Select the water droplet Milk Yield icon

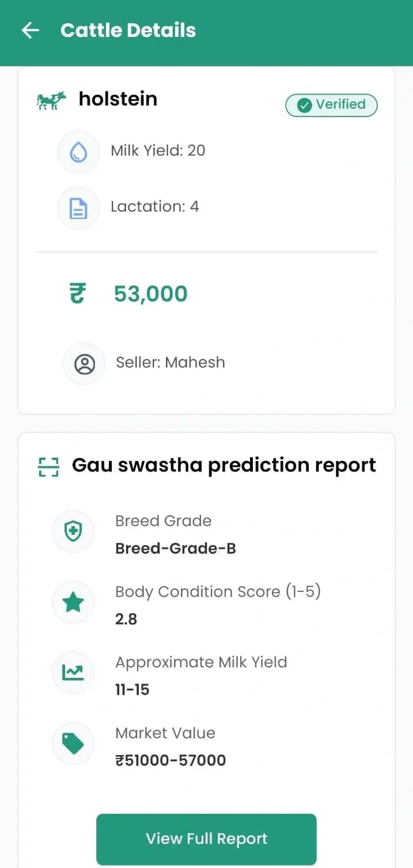[78, 151]
